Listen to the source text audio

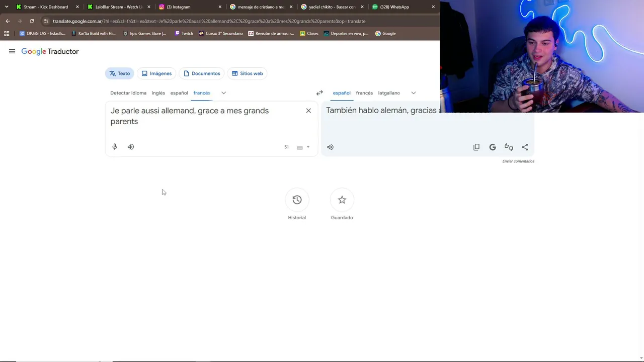click(131, 147)
